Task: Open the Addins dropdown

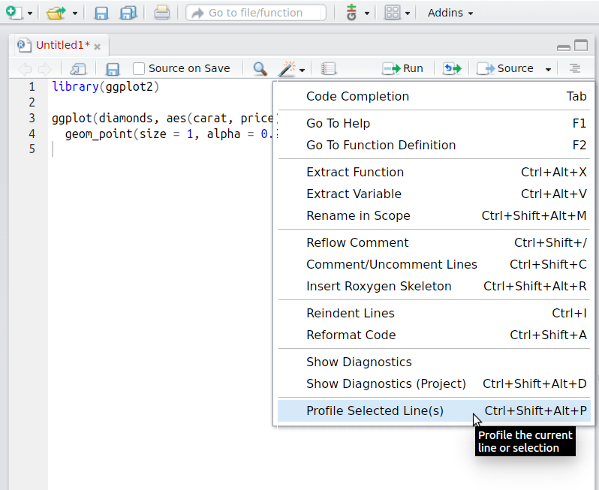Action: tap(450, 13)
